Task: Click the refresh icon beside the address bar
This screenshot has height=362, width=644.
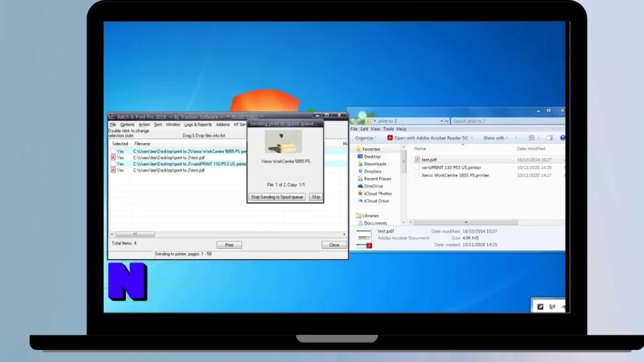Action: pos(447,121)
